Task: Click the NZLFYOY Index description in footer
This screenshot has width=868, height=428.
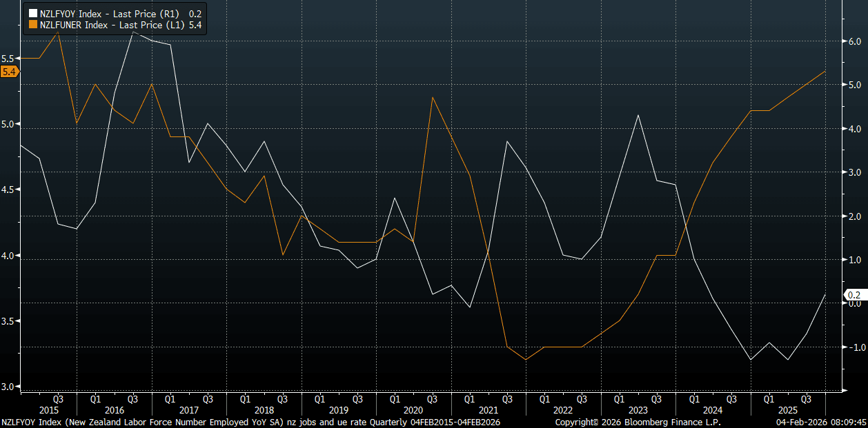Action: click(x=250, y=422)
